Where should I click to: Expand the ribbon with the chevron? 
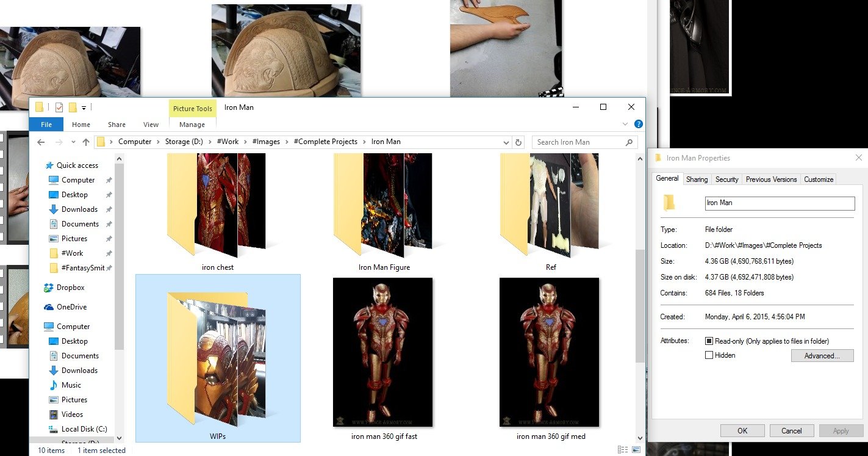pyautogui.click(x=625, y=124)
